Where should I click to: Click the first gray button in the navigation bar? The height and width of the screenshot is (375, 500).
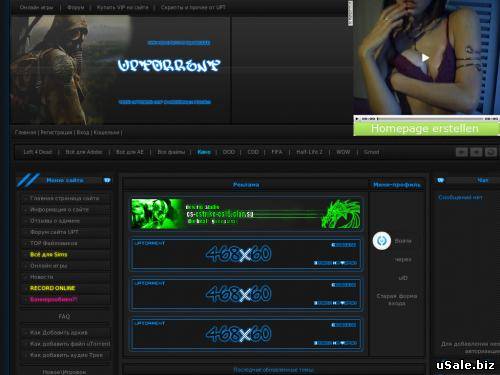click(x=462, y=152)
